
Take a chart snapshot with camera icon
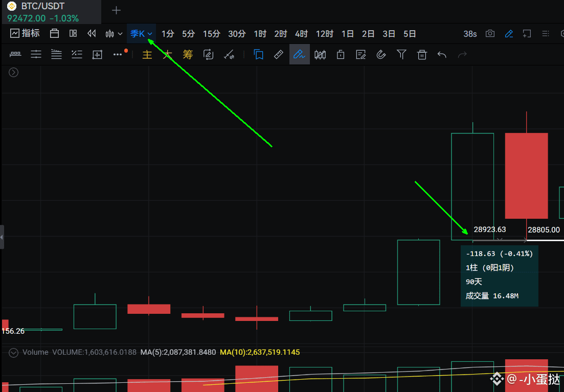(x=490, y=33)
